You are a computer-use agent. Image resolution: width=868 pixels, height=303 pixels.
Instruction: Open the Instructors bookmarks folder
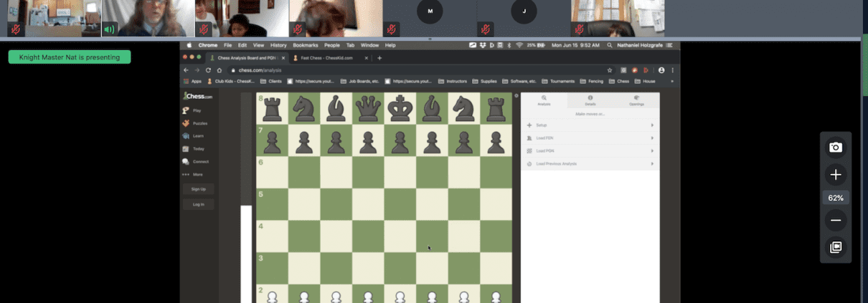coord(453,81)
